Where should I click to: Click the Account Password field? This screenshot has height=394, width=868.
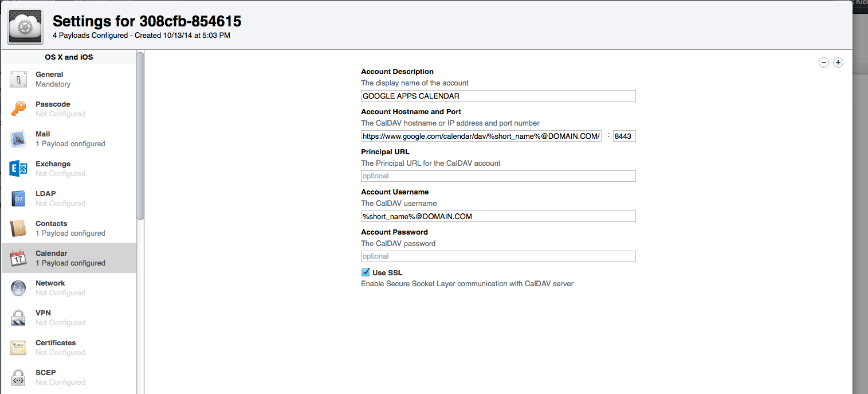[498, 256]
